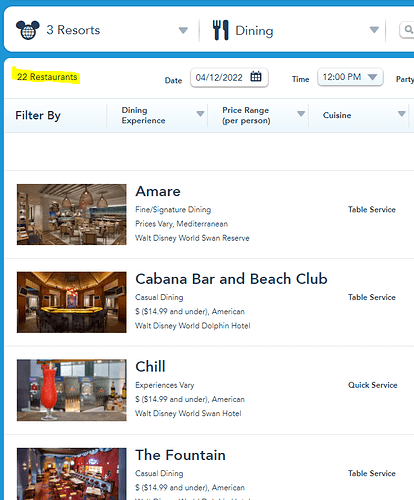Open The Fountain restaurant link
Image resolution: width=414 pixels, height=500 pixels.
[x=180, y=455]
